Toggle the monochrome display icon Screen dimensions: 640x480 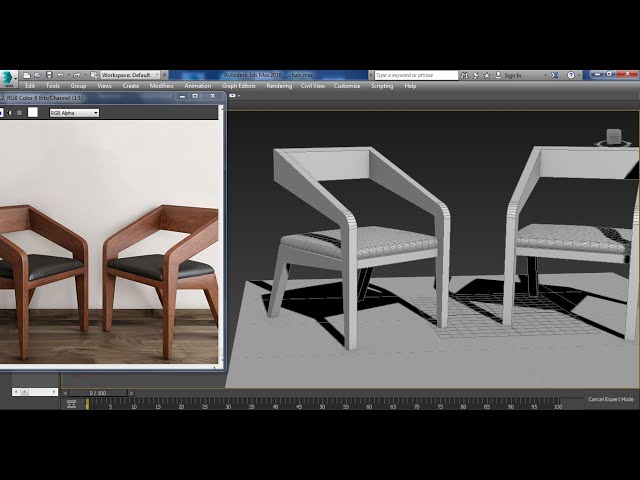[x=19, y=113]
